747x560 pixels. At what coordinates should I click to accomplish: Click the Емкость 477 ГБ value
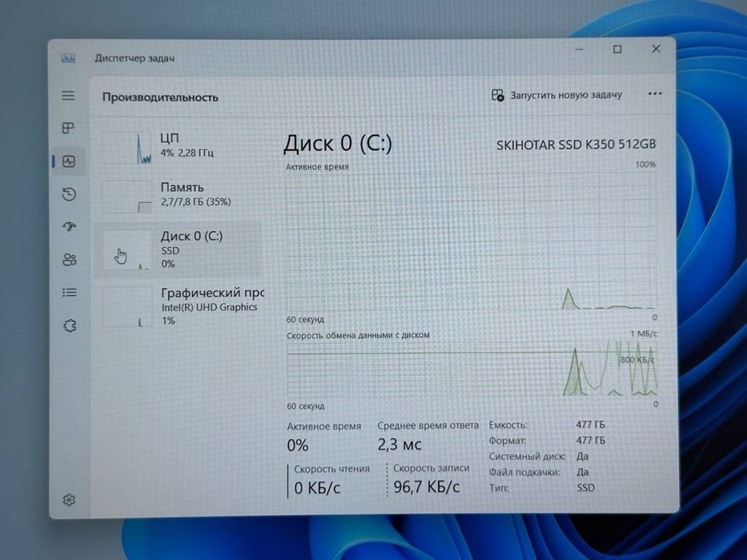590,424
